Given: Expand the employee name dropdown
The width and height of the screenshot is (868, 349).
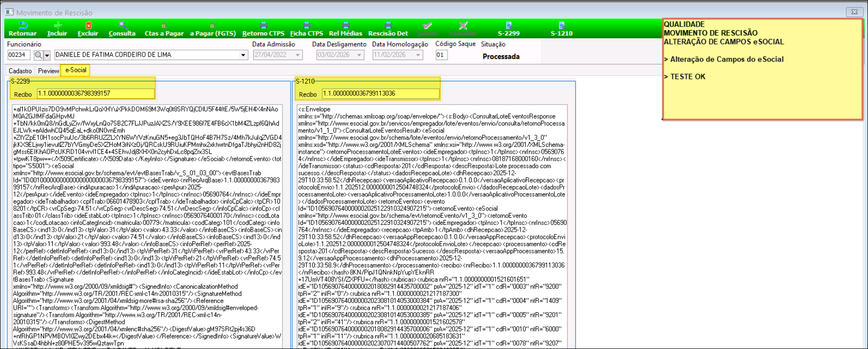Looking at the screenshot, I should tap(243, 55).
